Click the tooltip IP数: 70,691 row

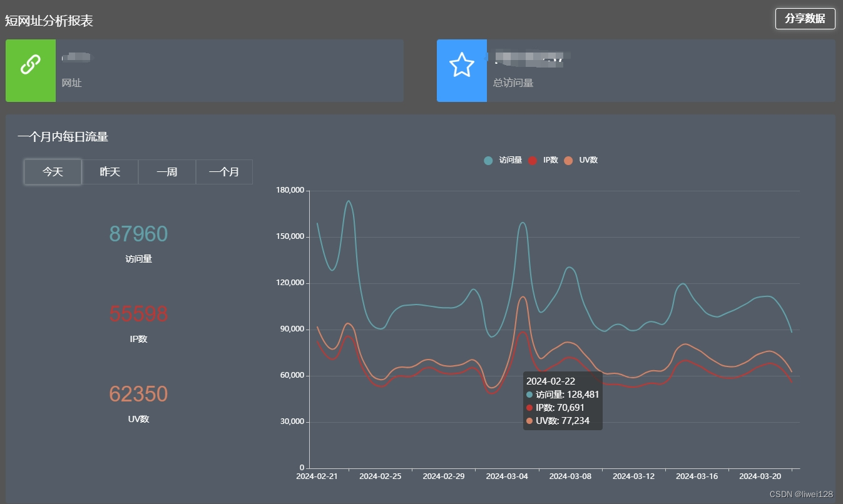click(556, 408)
